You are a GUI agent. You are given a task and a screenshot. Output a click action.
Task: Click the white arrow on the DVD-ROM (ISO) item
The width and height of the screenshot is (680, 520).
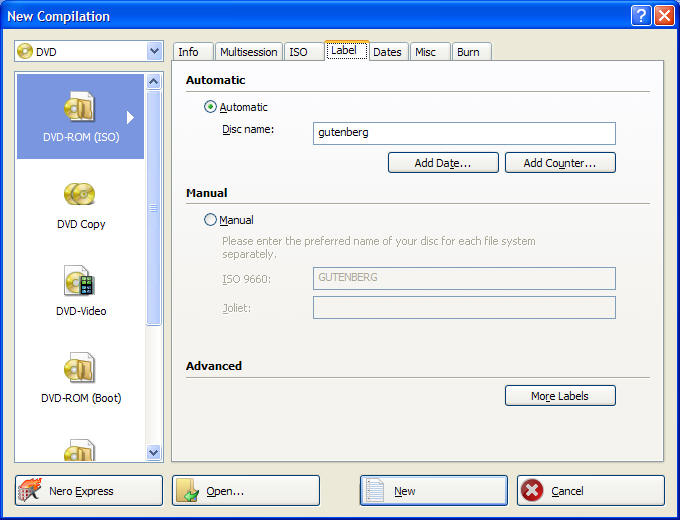[x=130, y=117]
